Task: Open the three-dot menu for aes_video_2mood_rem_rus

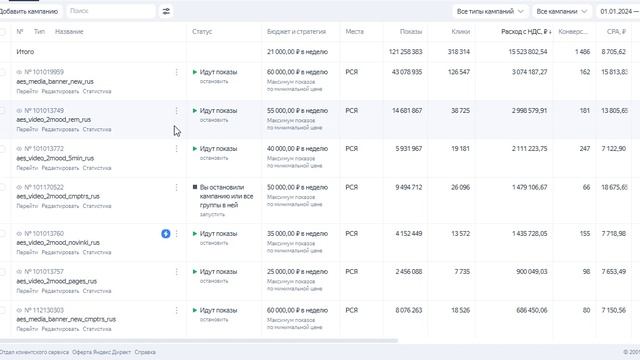Action: coord(176,111)
